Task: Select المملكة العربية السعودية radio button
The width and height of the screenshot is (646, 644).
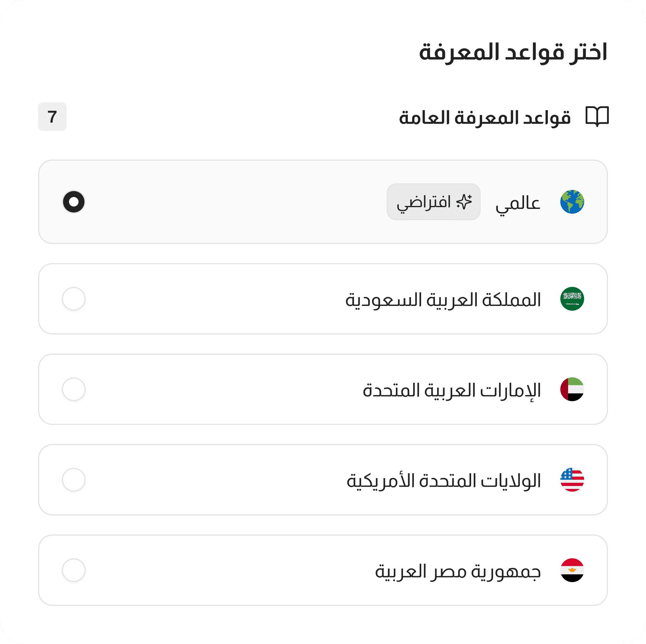Action: (x=73, y=299)
